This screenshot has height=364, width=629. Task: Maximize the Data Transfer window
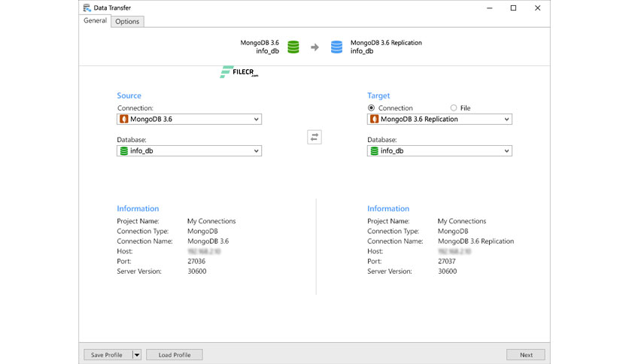click(513, 8)
